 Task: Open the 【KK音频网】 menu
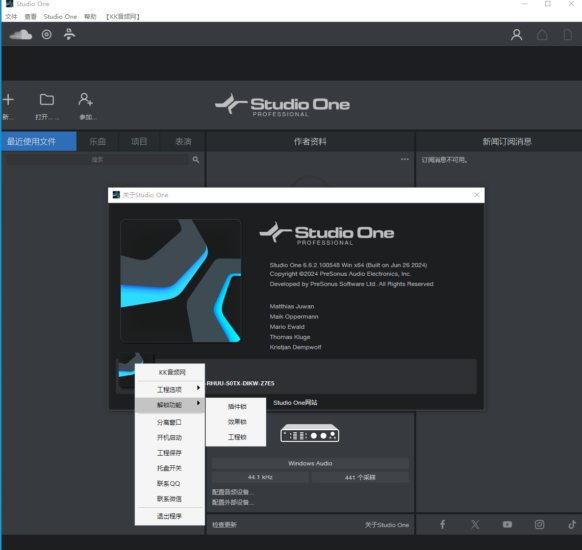pyautogui.click(x=123, y=17)
